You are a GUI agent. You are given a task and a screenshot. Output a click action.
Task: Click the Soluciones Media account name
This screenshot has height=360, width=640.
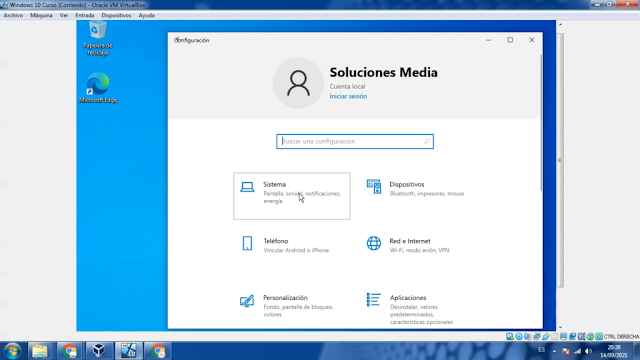(x=384, y=72)
